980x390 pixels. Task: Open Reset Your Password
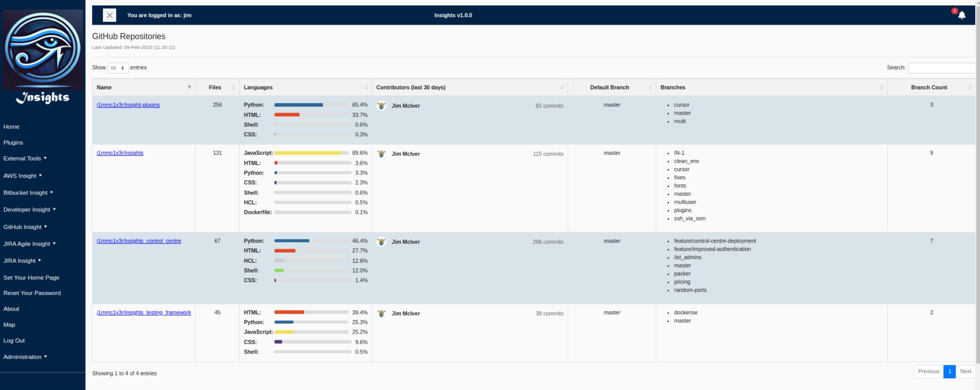pyautogui.click(x=32, y=293)
